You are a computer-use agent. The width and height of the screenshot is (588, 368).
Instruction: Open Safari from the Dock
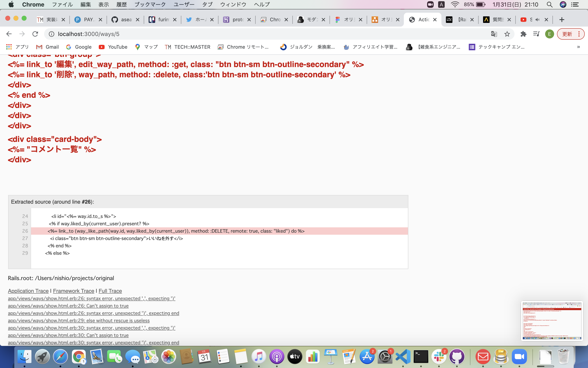pyautogui.click(x=60, y=357)
